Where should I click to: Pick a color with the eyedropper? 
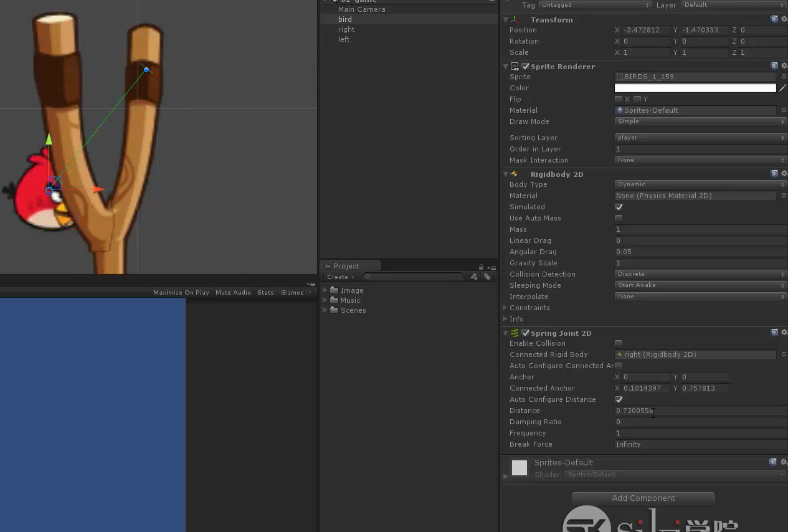pos(783,88)
